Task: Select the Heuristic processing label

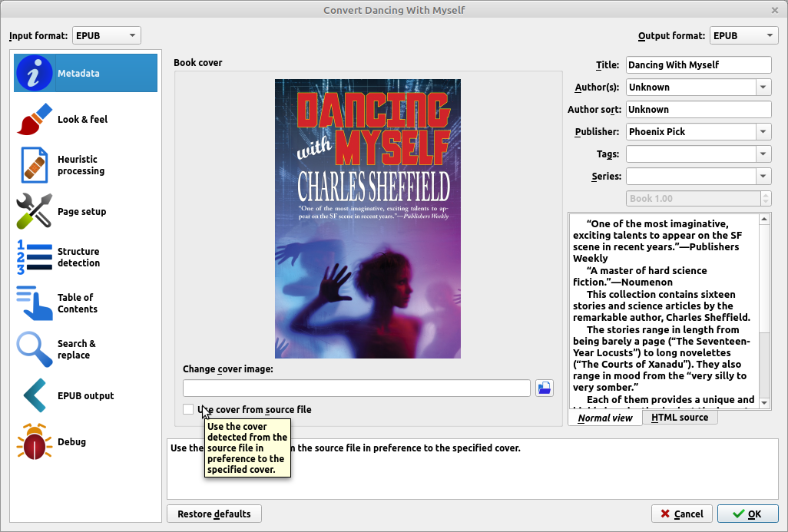Action: tap(81, 165)
